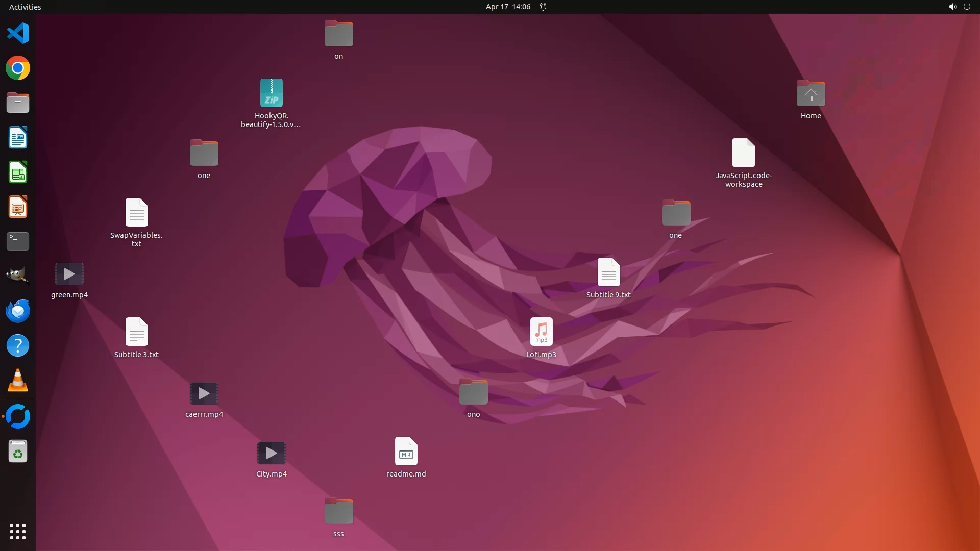Click the volume speaker indicator
This screenshot has height=551, width=980.
point(952,7)
